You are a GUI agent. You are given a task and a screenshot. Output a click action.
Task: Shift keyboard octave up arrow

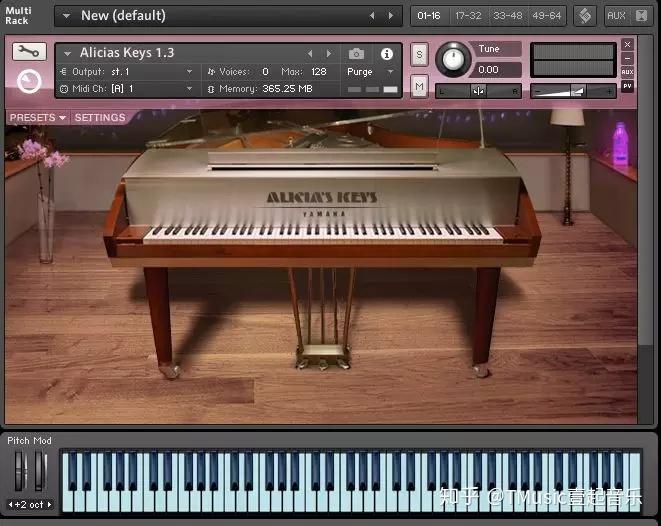[49, 504]
